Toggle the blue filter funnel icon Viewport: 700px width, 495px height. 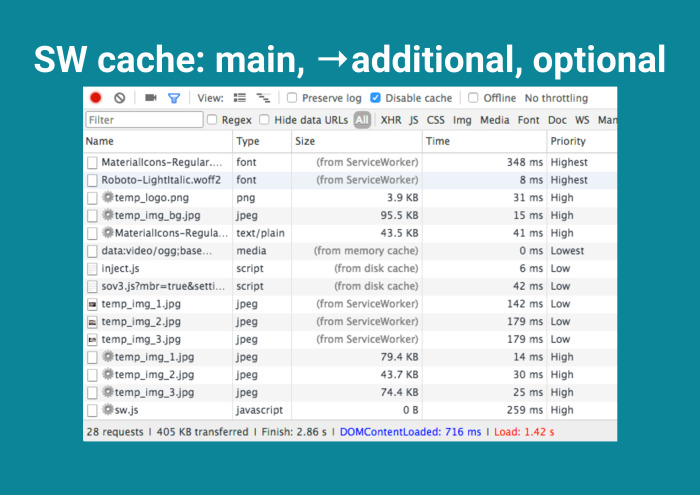174,98
